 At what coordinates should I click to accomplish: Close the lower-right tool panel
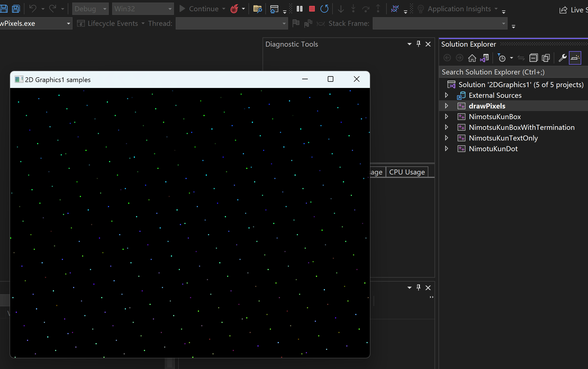[428, 288]
